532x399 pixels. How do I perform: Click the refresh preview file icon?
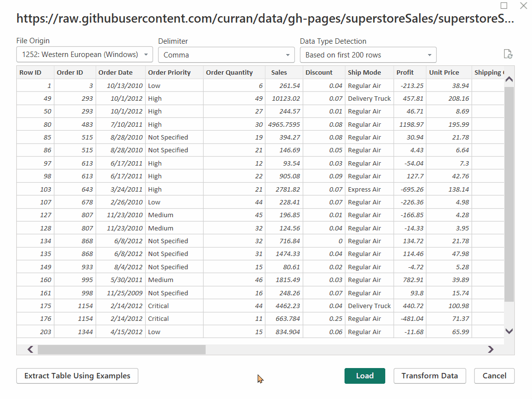point(508,55)
